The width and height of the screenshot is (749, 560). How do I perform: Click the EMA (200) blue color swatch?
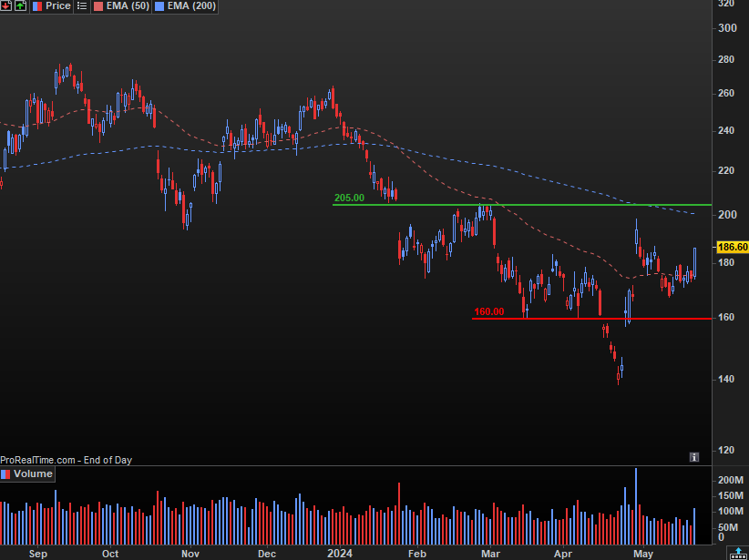[x=160, y=6]
